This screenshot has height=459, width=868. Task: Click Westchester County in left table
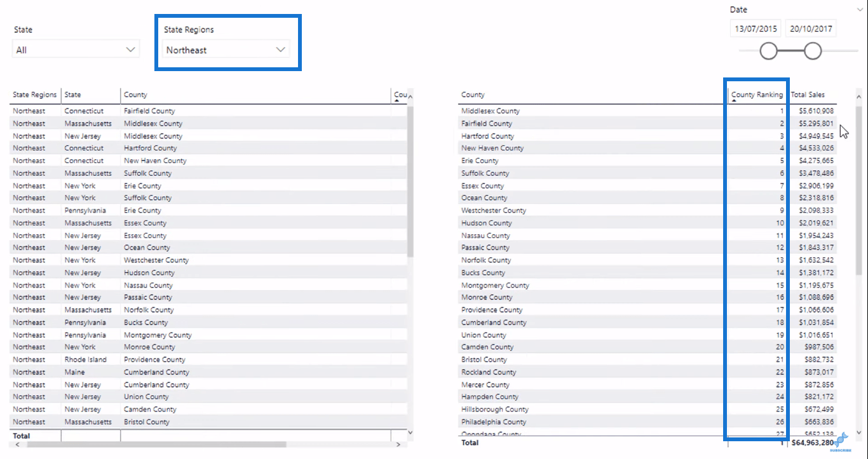156,260
